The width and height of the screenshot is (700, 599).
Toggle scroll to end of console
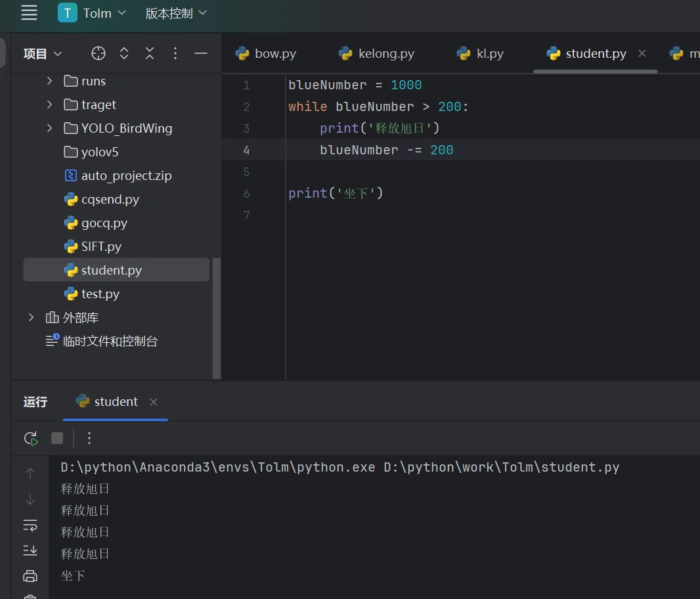point(30,550)
